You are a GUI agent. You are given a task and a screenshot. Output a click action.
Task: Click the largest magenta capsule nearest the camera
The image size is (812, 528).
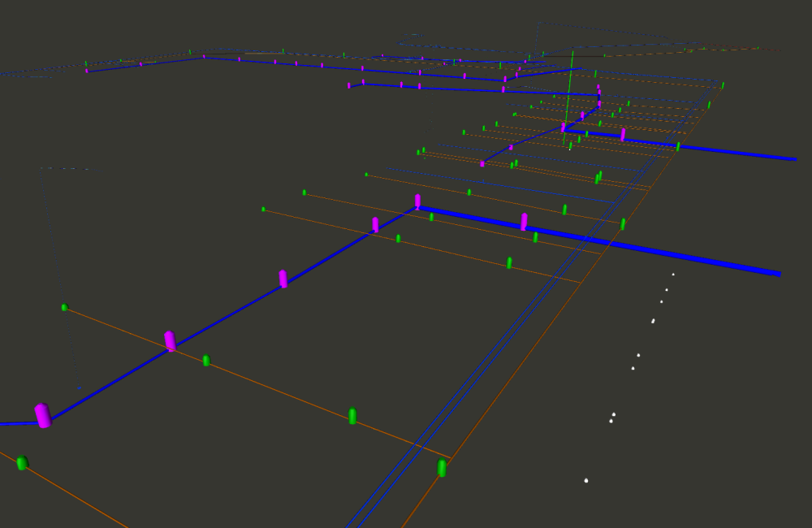click(43, 415)
